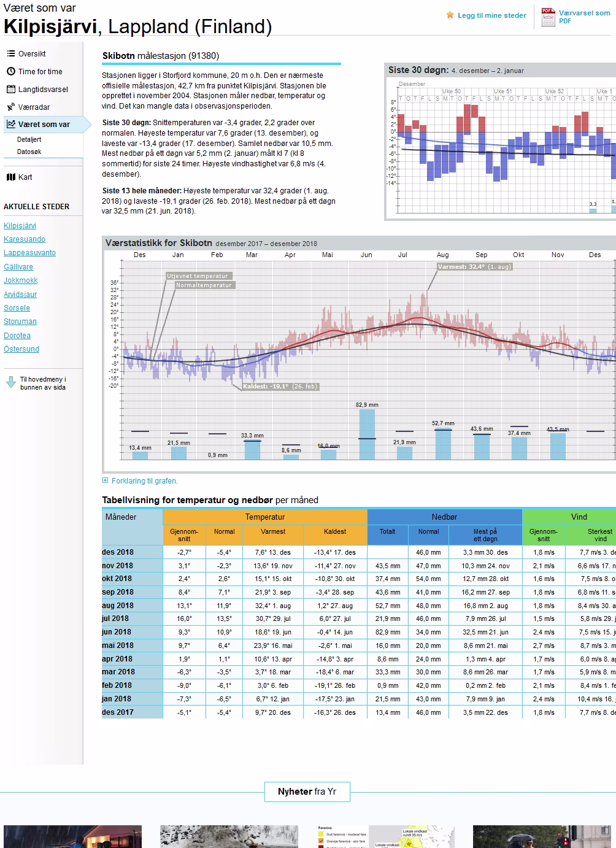Click the Time for time clock icon
Viewport: 616px width, 848px height.
coord(10,72)
